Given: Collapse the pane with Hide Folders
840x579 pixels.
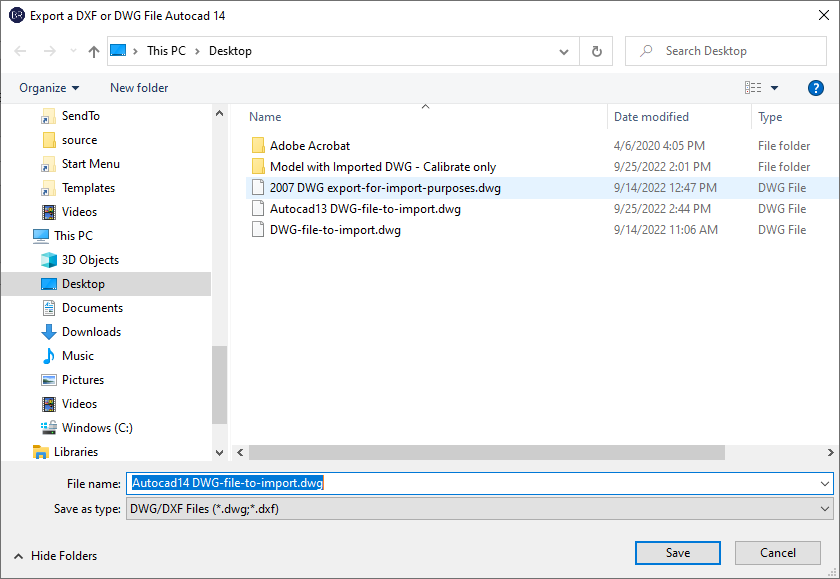Looking at the screenshot, I should [55, 556].
